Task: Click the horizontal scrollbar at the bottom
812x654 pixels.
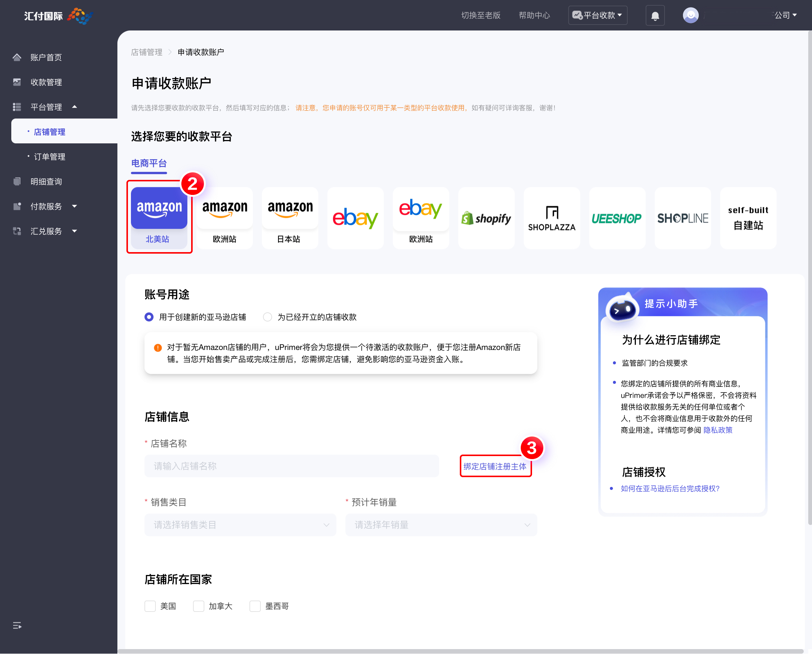Action: 460,651
